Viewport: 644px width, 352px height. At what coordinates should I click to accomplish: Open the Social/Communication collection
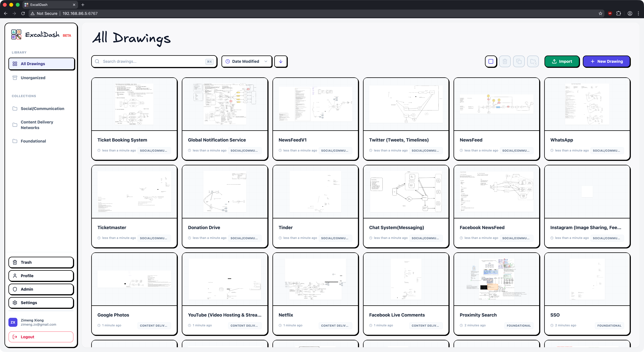point(42,109)
